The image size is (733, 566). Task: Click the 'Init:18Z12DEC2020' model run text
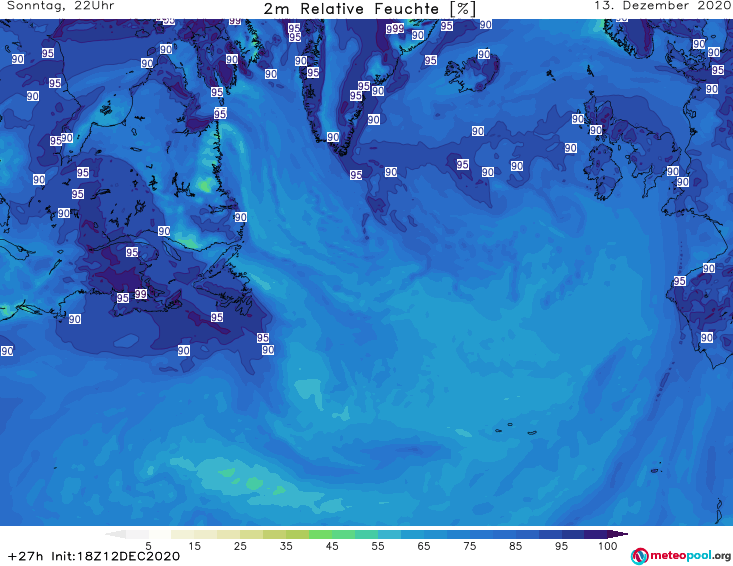[115, 556]
